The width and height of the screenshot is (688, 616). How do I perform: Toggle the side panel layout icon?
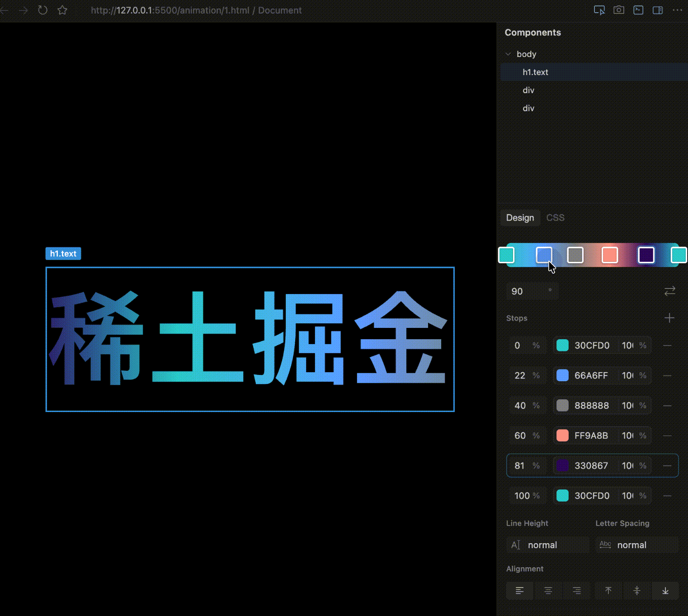coord(658,9)
